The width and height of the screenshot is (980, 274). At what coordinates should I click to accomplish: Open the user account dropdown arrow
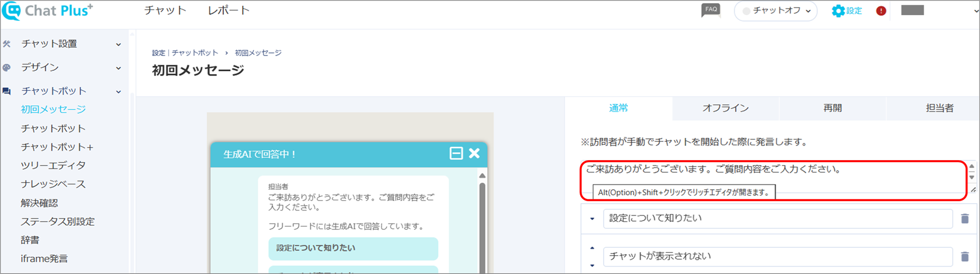pyautogui.click(x=976, y=11)
